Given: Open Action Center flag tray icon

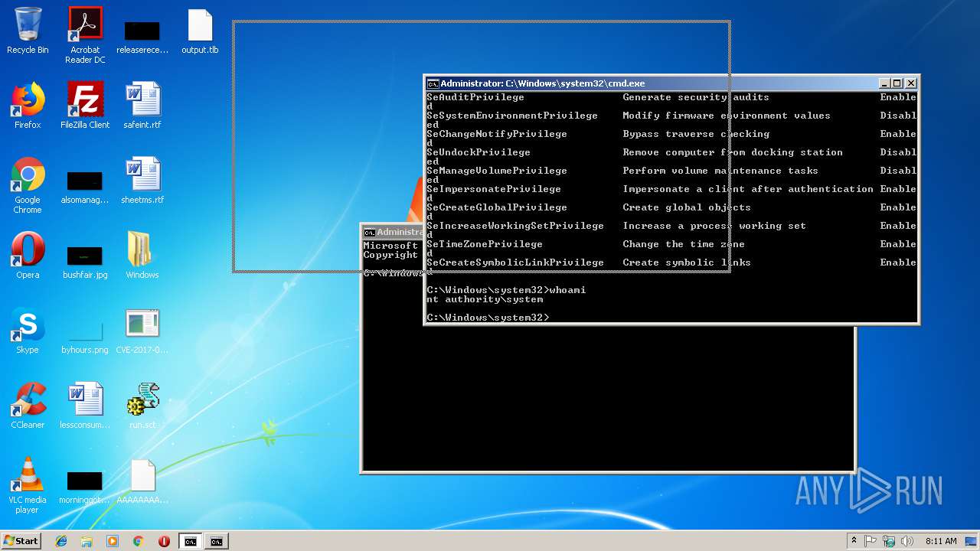Looking at the screenshot, I should 871,541.
